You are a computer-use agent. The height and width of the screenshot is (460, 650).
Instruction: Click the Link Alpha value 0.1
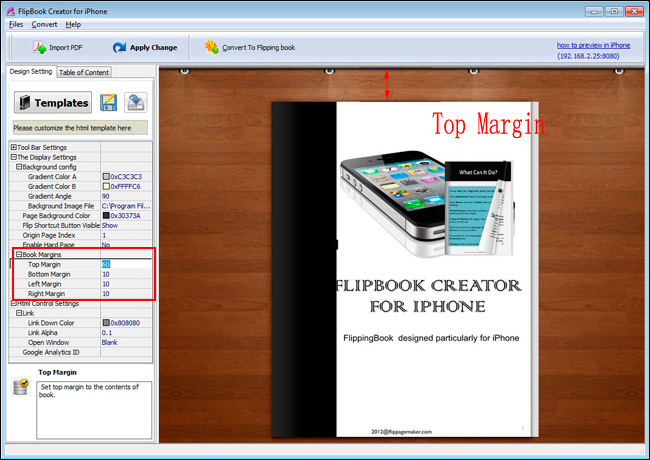click(107, 333)
